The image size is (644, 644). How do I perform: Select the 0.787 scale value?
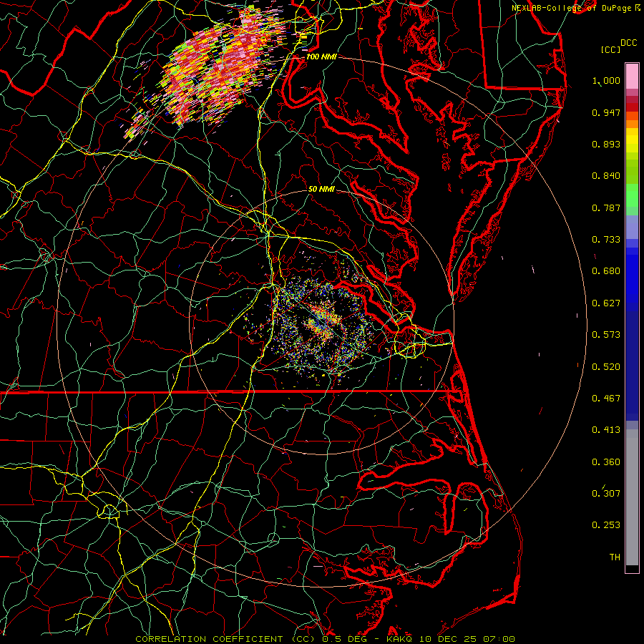[x=606, y=208]
